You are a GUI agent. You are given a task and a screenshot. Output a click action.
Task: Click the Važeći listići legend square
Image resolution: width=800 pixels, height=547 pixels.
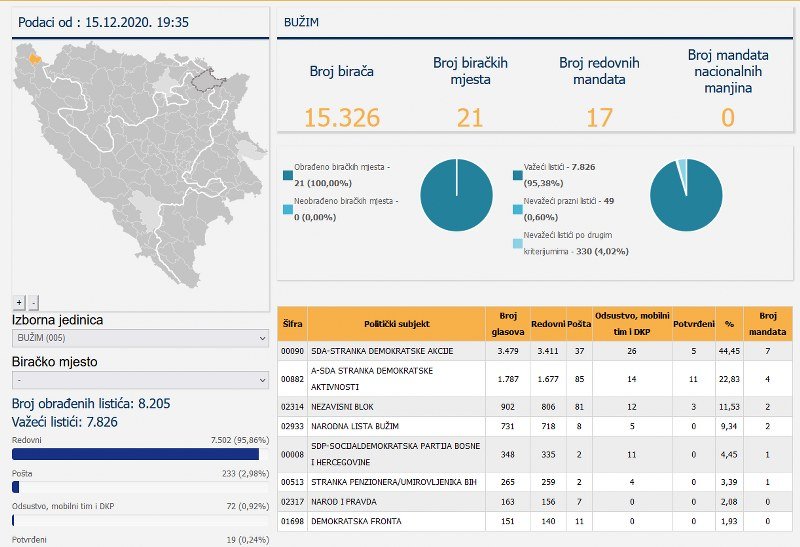point(517,176)
